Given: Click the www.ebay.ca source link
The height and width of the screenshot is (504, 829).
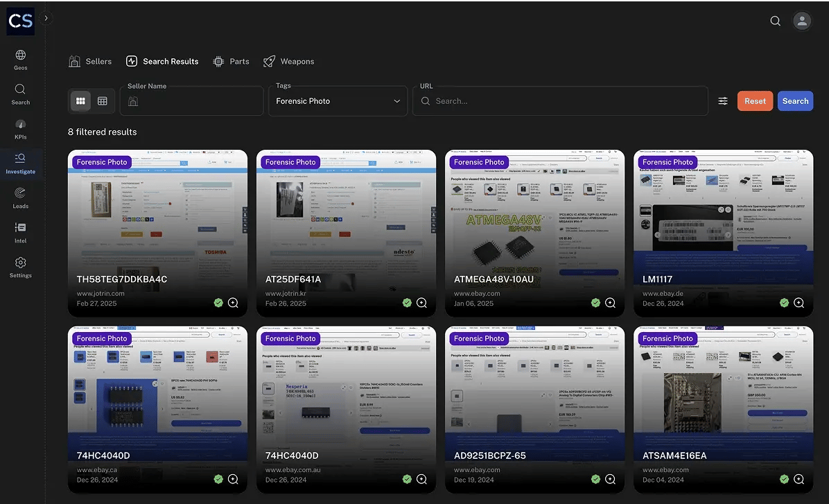Looking at the screenshot, I should pos(97,469).
